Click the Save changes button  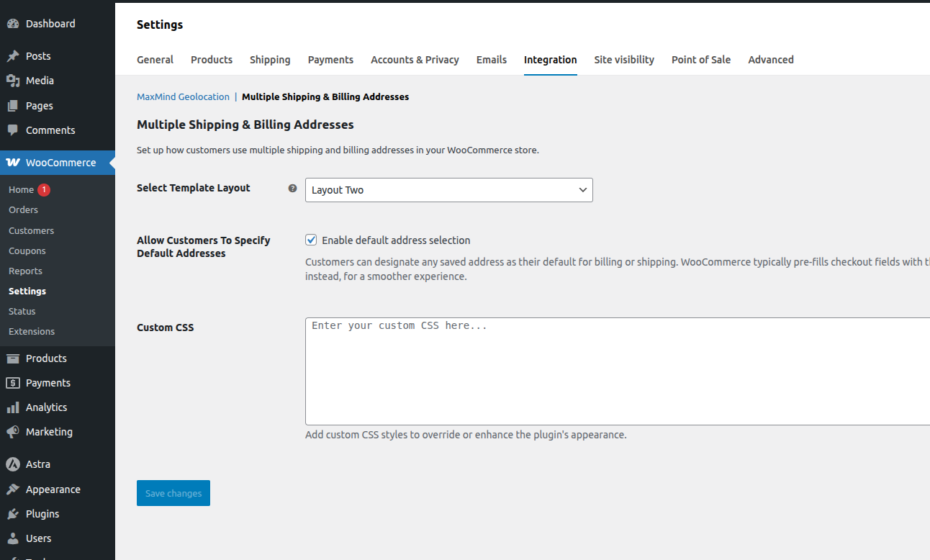[x=173, y=493]
